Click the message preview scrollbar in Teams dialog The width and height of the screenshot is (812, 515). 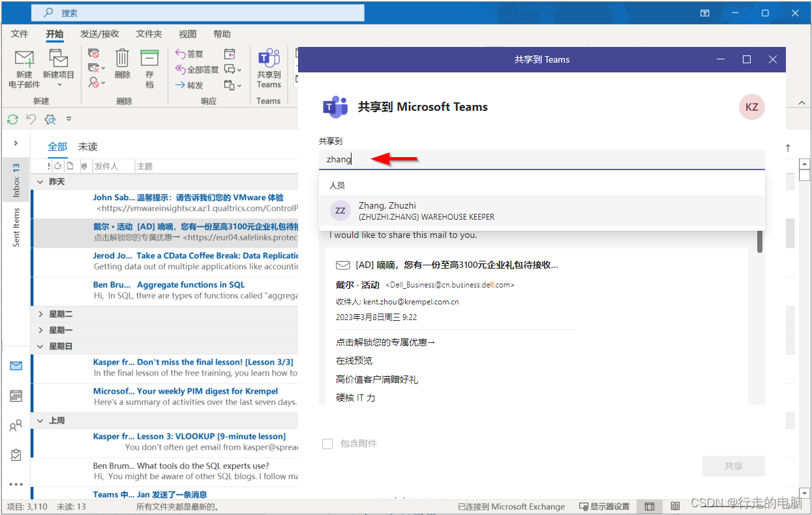click(760, 241)
